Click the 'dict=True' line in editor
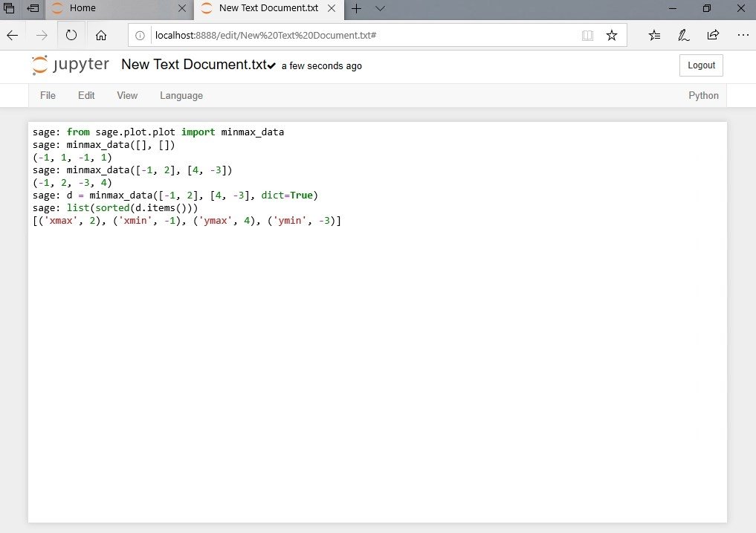Screen dimensions: 756x533 pos(175,196)
